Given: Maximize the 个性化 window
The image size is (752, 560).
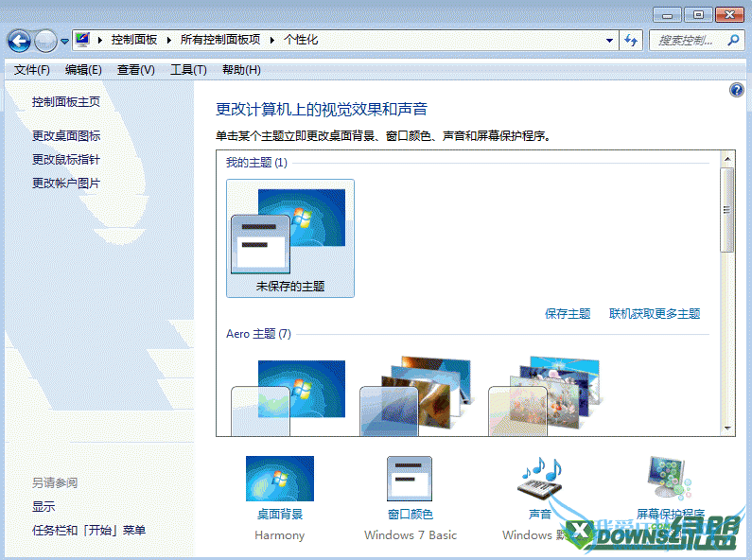Looking at the screenshot, I should 698,15.
